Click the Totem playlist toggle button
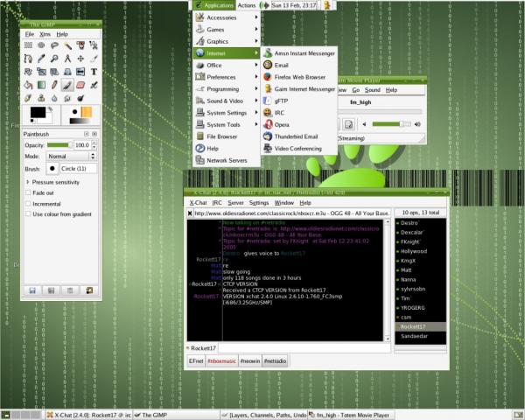This screenshot has width=525, height=420. click(348, 124)
